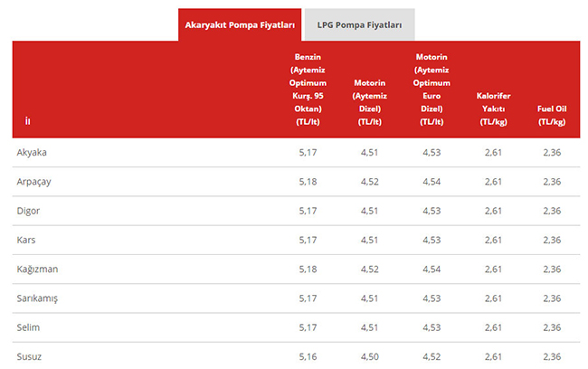Click Kağızman's 4,54 Euro Dizel price

click(x=432, y=270)
